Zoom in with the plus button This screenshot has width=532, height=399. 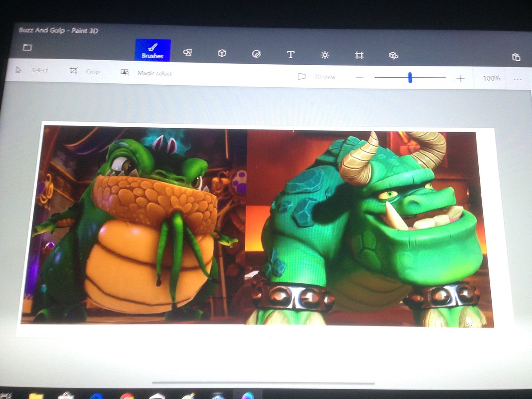(x=461, y=78)
